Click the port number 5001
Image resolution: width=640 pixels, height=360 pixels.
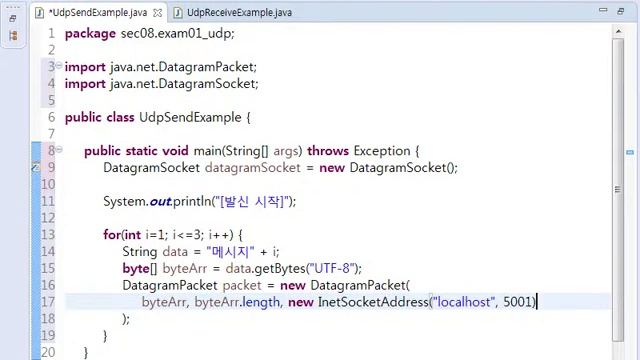pyautogui.click(x=518, y=302)
